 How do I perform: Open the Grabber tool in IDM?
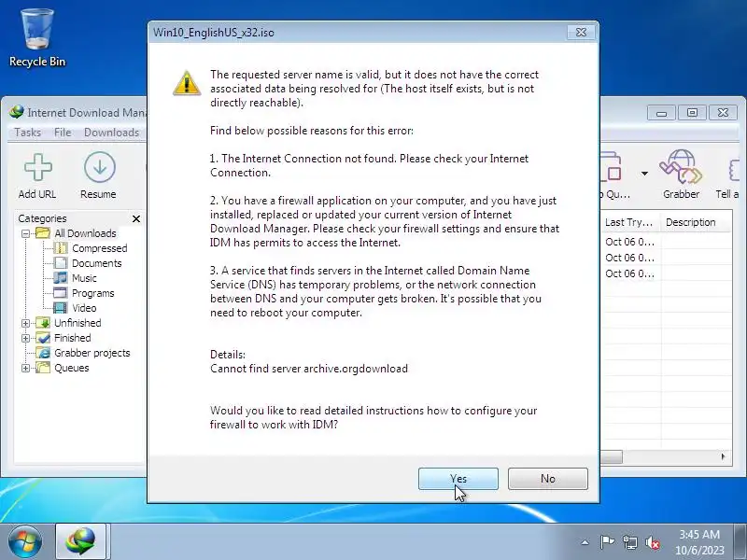[x=682, y=175]
